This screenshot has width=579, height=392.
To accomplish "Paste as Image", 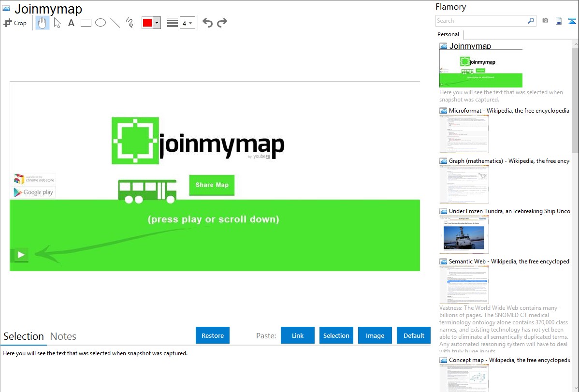I will point(375,335).
